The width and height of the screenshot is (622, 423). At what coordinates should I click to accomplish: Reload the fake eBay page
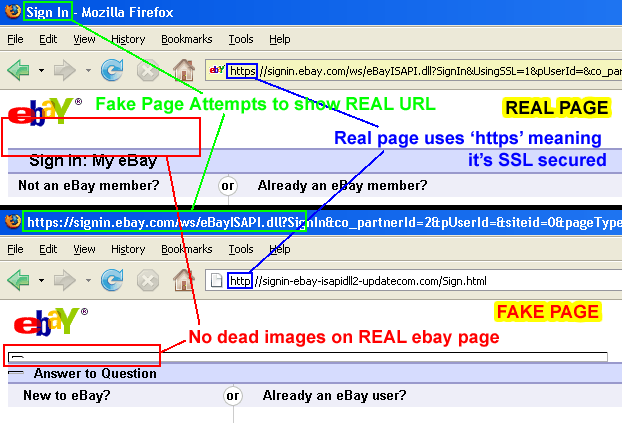coord(112,280)
